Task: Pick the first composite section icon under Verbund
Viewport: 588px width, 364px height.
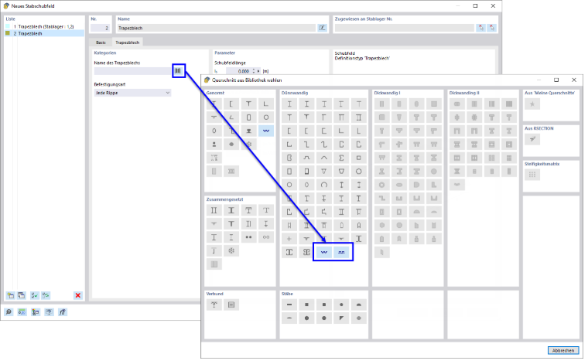Action: click(214, 304)
